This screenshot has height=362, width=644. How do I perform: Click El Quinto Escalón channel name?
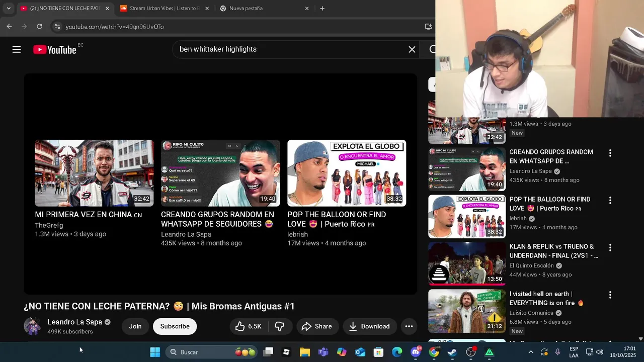point(531,265)
